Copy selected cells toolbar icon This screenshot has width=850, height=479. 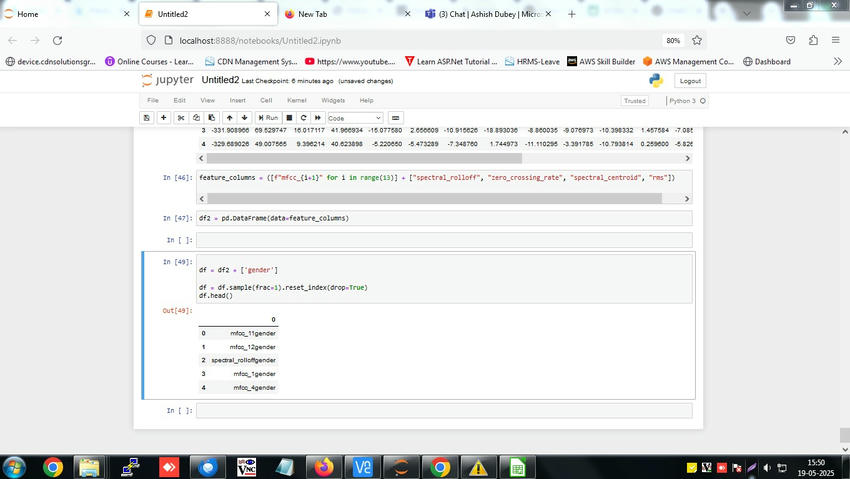point(196,118)
